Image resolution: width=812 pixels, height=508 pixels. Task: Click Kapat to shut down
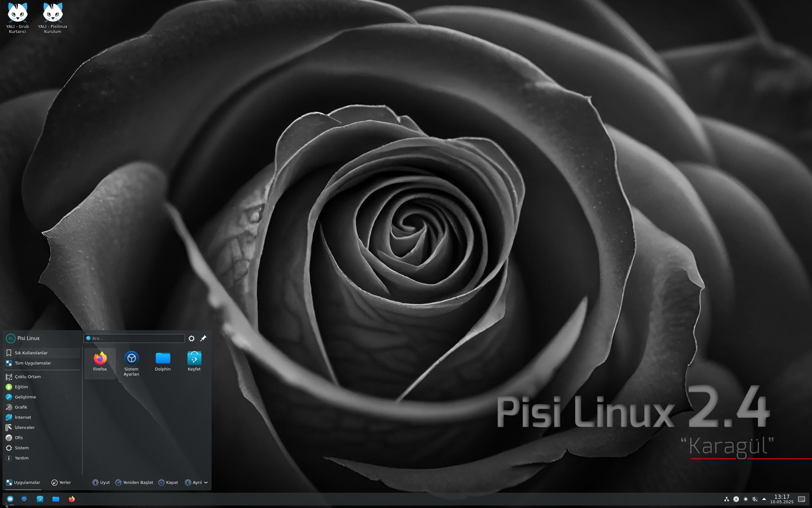tap(168, 483)
